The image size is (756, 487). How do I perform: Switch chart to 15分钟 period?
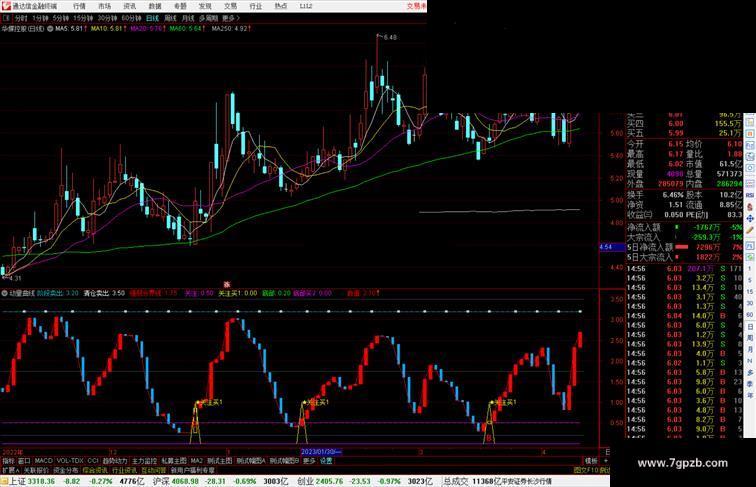coord(83,18)
